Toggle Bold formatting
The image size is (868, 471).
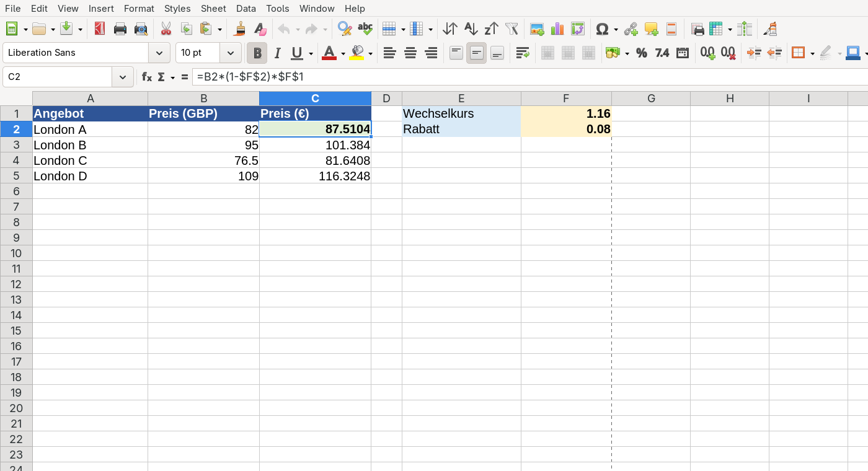pyautogui.click(x=257, y=53)
